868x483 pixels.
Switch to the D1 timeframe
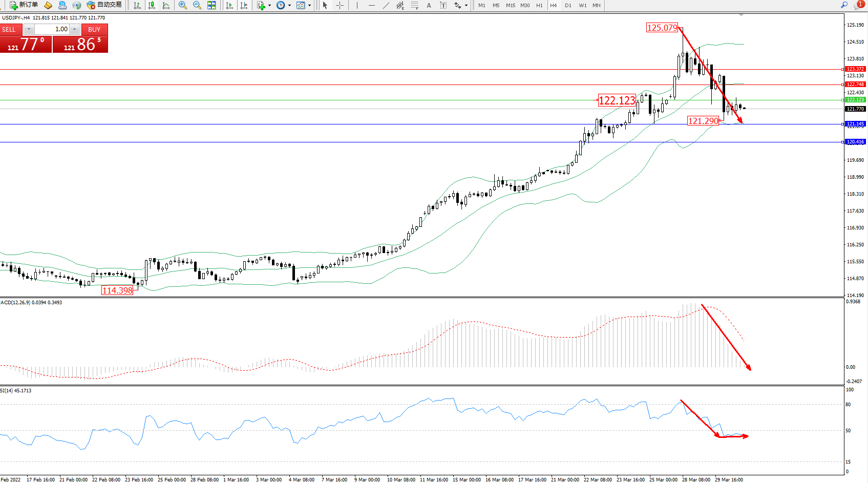click(x=568, y=5)
